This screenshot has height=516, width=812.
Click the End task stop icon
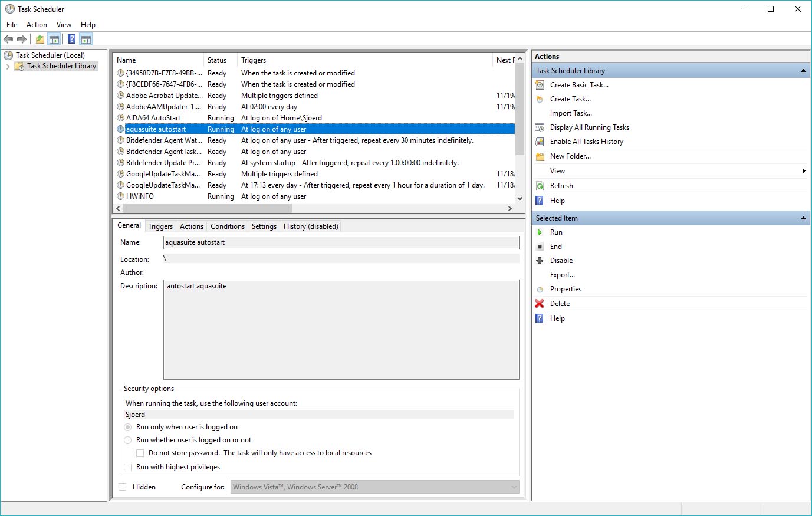tap(540, 247)
